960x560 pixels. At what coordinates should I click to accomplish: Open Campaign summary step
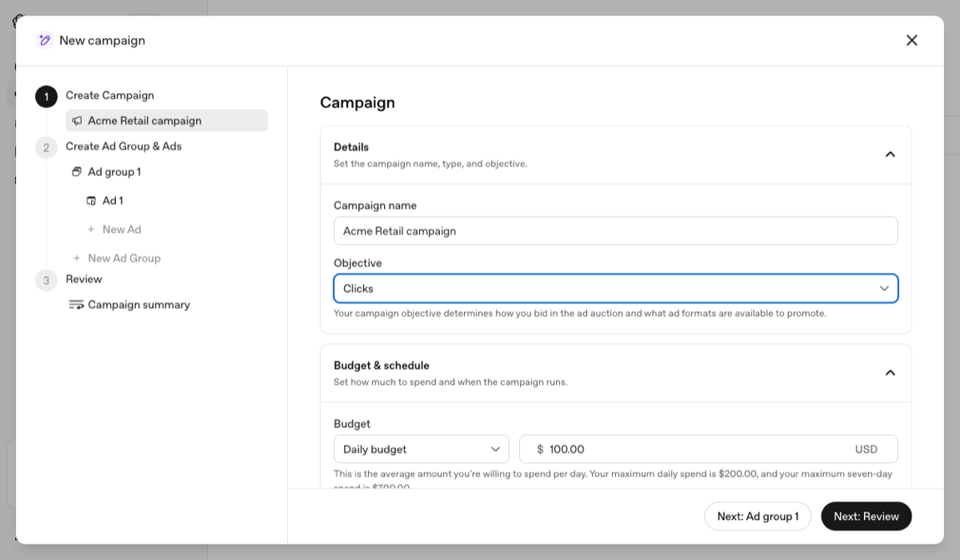coord(139,305)
